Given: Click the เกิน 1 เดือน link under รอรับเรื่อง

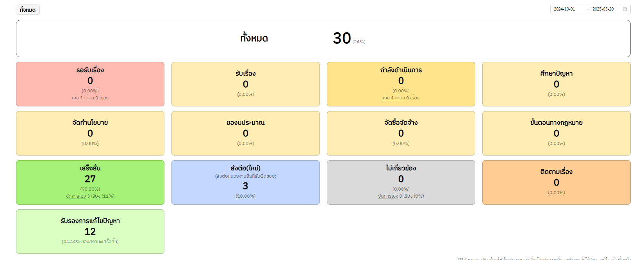Looking at the screenshot, I should point(83,98).
